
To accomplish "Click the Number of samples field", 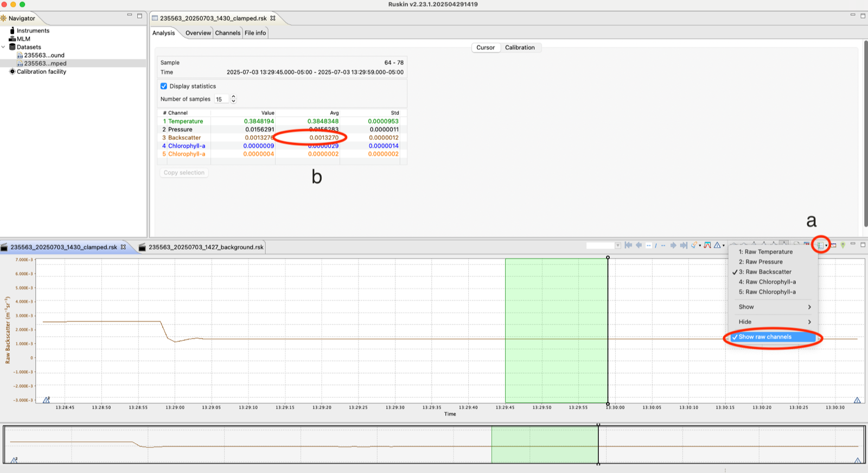I will (x=222, y=99).
